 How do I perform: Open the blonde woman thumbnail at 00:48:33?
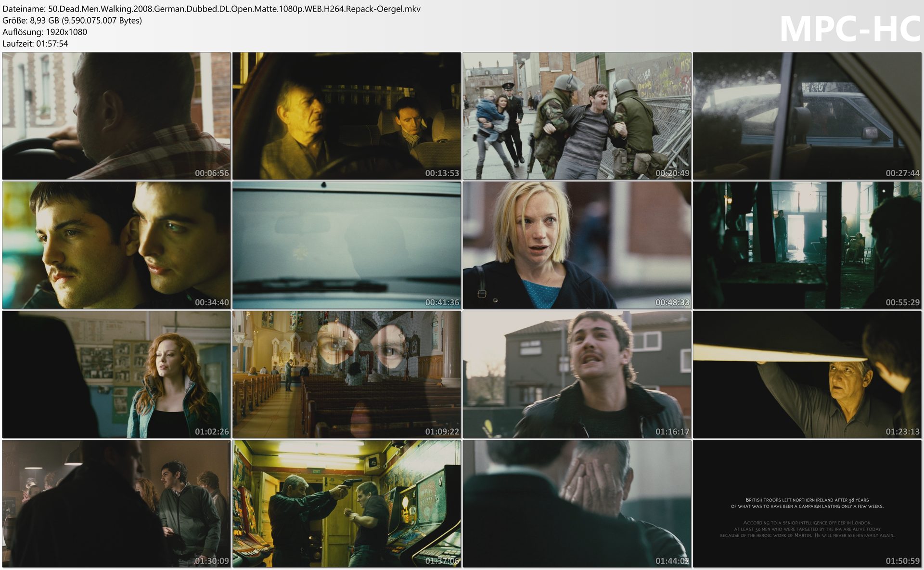[577, 245]
